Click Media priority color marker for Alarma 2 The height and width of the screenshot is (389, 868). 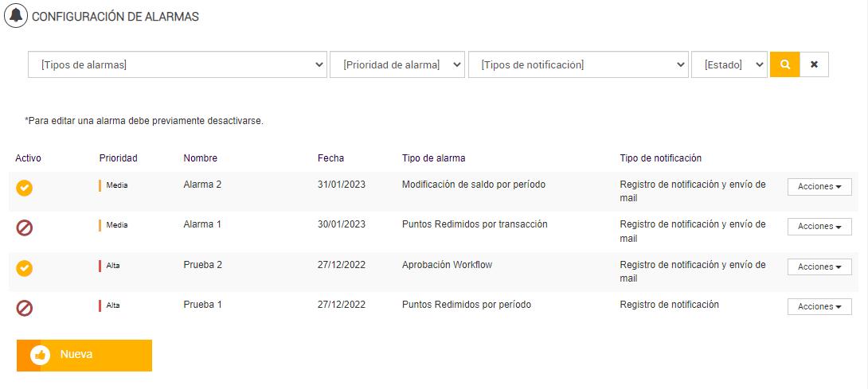[x=100, y=185]
